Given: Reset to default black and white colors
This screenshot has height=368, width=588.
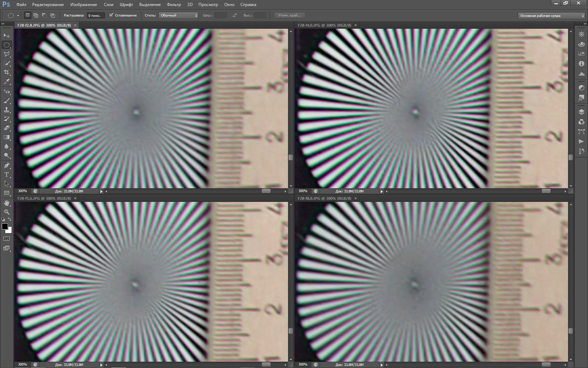Looking at the screenshot, I should tap(3, 219).
